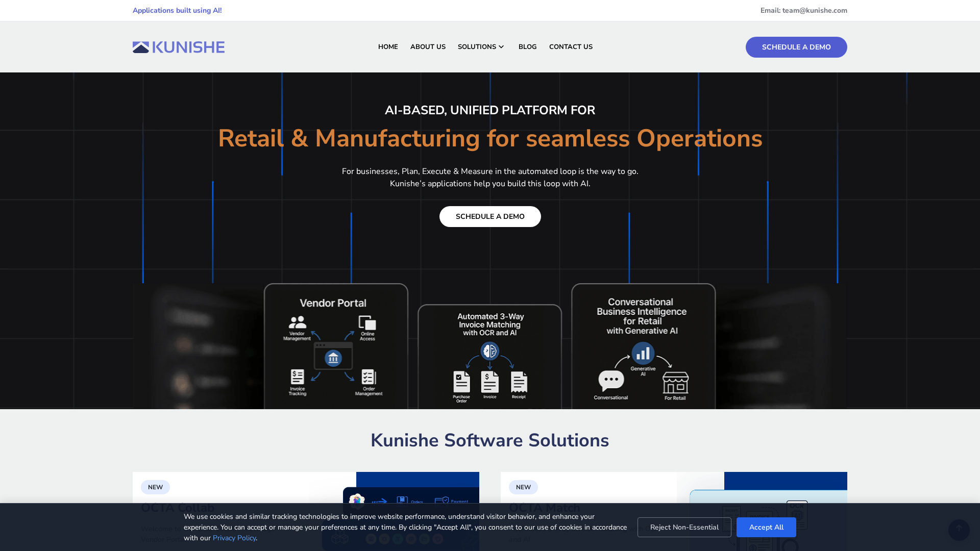Click the purple Schedule a Demo header button
Screen dimensions: 980x551
[796, 47]
